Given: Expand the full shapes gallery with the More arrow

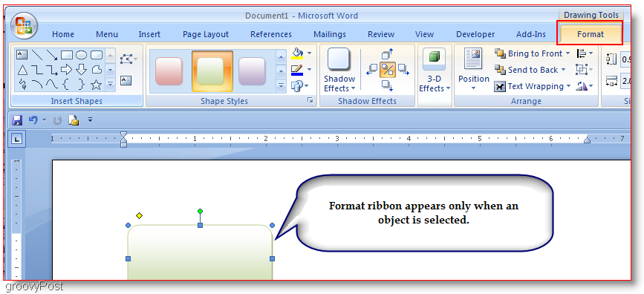Looking at the screenshot, I should [110, 85].
